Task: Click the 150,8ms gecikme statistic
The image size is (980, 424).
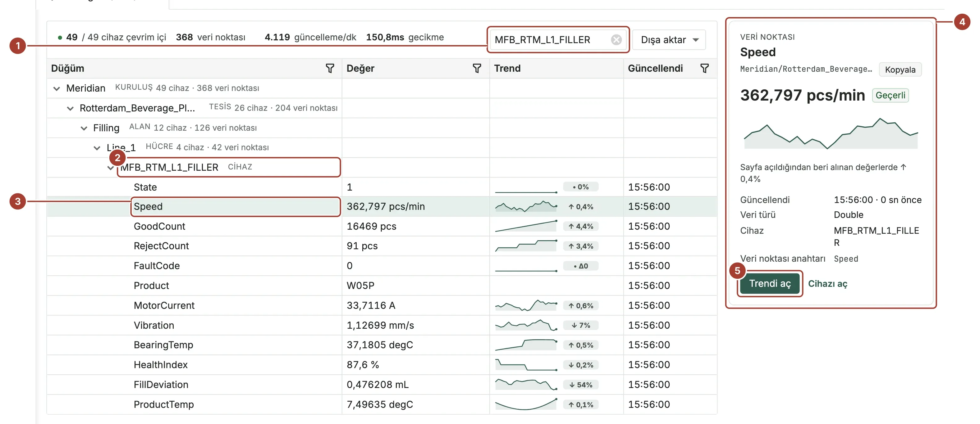Action: click(405, 37)
